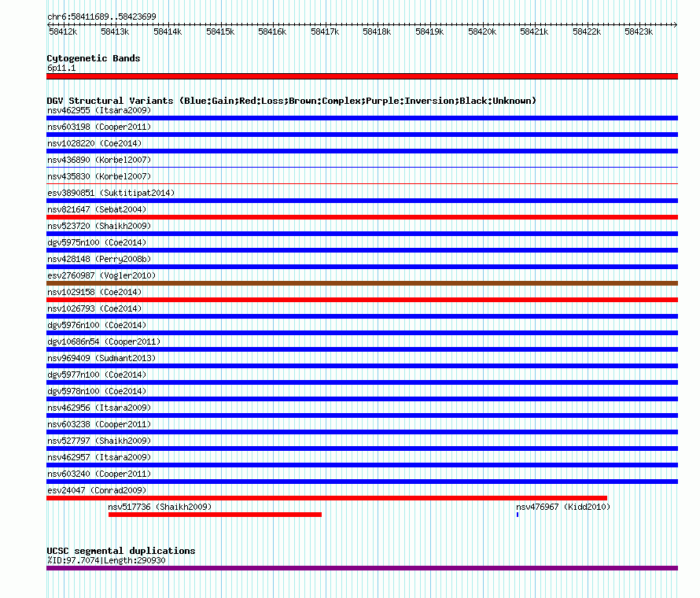Click the nsv523720 (Shaikh2009) label

coord(99,226)
